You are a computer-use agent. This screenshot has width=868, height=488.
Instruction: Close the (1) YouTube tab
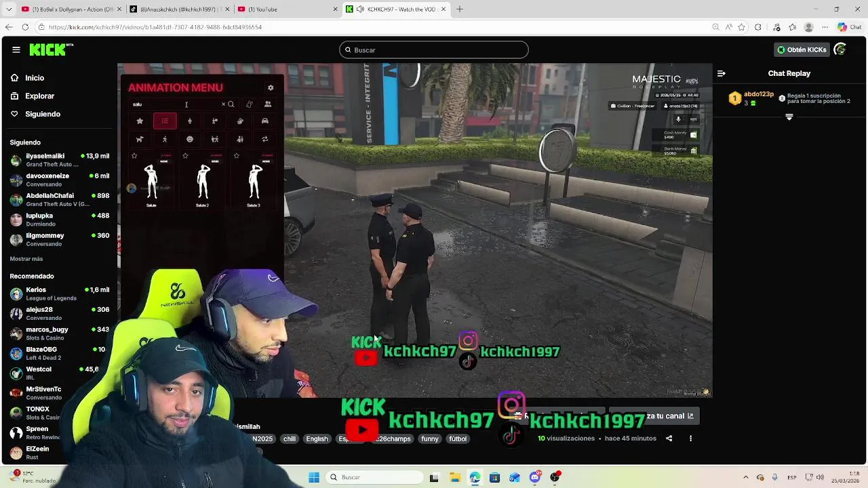pyautogui.click(x=335, y=9)
